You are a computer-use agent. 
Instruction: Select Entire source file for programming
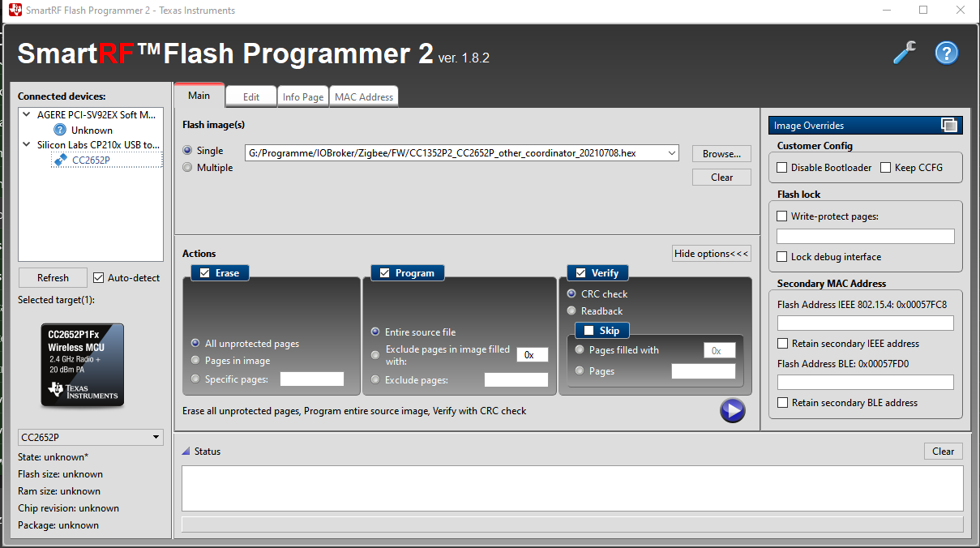376,332
